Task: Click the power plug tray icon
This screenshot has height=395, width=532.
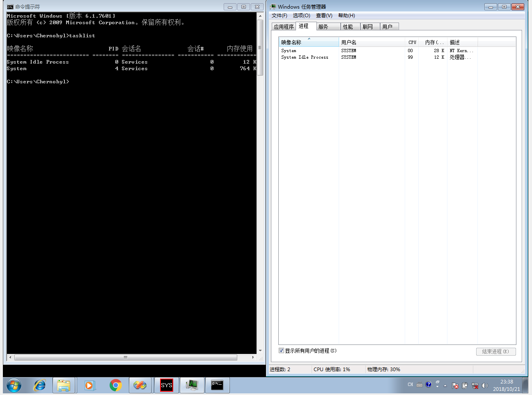Action: (x=465, y=386)
